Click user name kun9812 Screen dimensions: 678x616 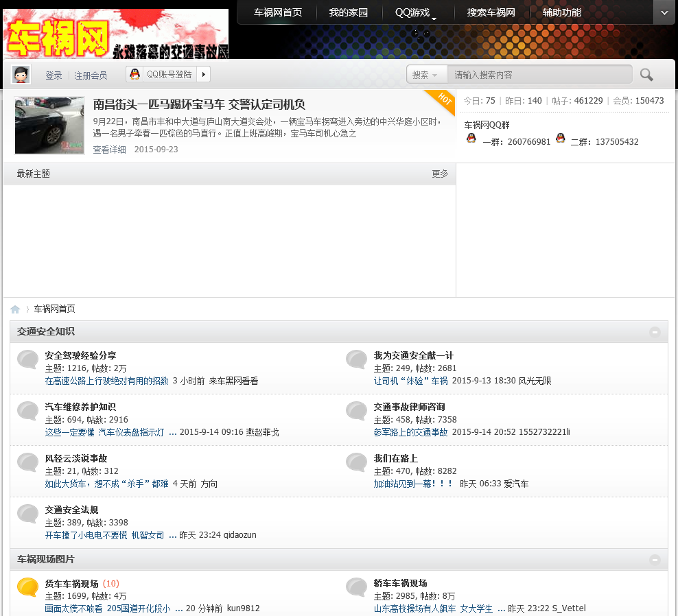(244, 608)
